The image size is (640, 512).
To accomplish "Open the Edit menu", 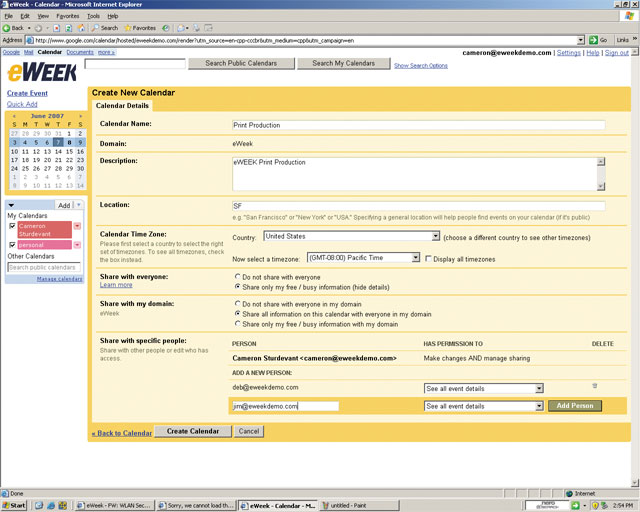I will 25,16.
